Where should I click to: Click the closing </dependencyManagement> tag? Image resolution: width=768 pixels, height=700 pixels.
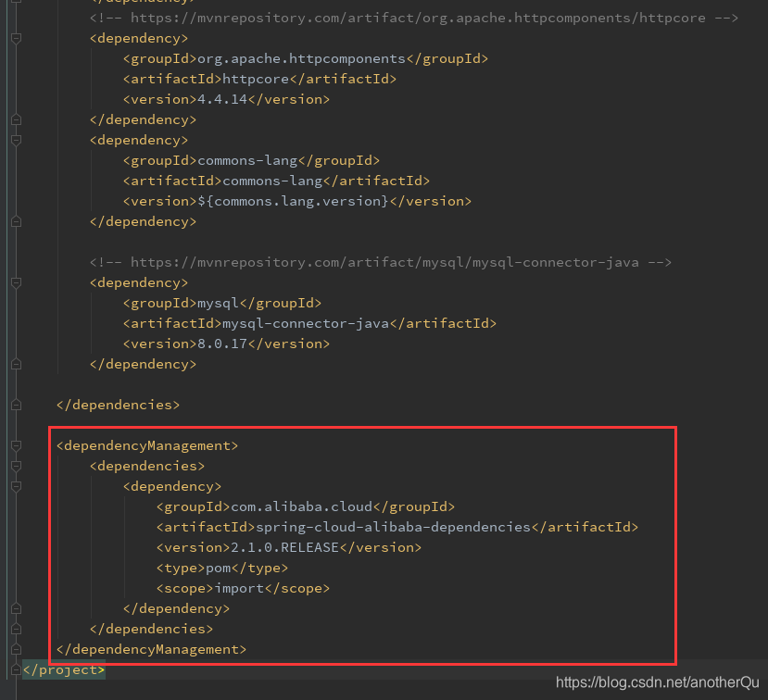click(x=151, y=649)
